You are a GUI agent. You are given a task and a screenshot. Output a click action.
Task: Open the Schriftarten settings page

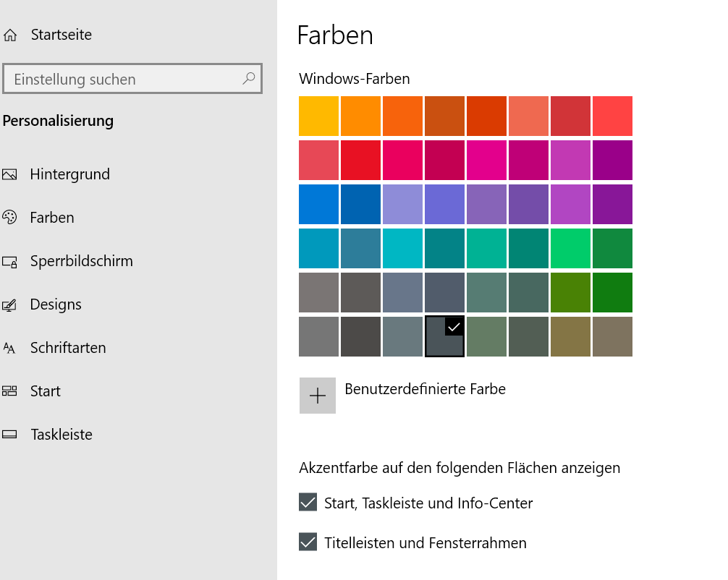pyautogui.click(x=68, y=348)
